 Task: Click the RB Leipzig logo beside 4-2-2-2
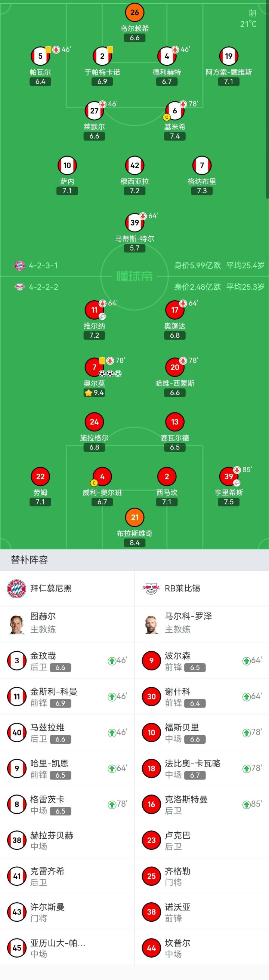[19, 287]
